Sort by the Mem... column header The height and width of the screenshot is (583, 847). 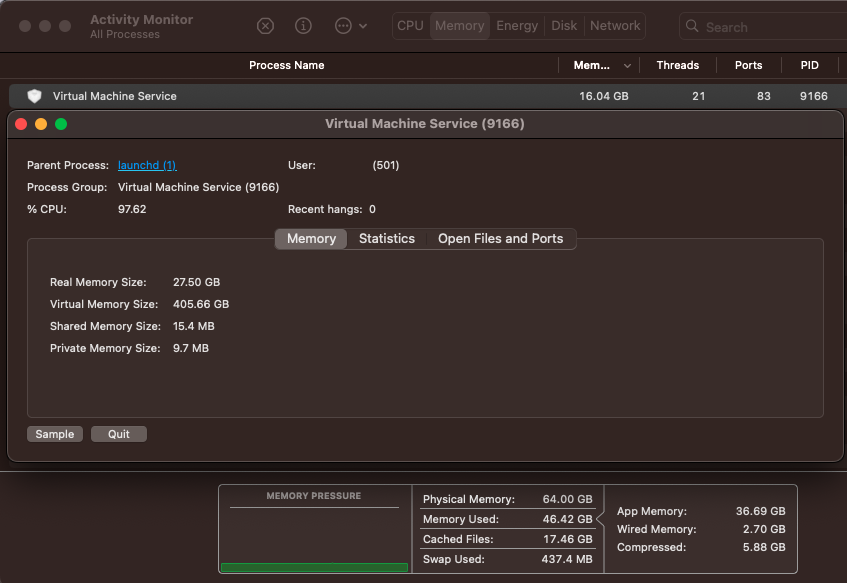tap(591, 65)
